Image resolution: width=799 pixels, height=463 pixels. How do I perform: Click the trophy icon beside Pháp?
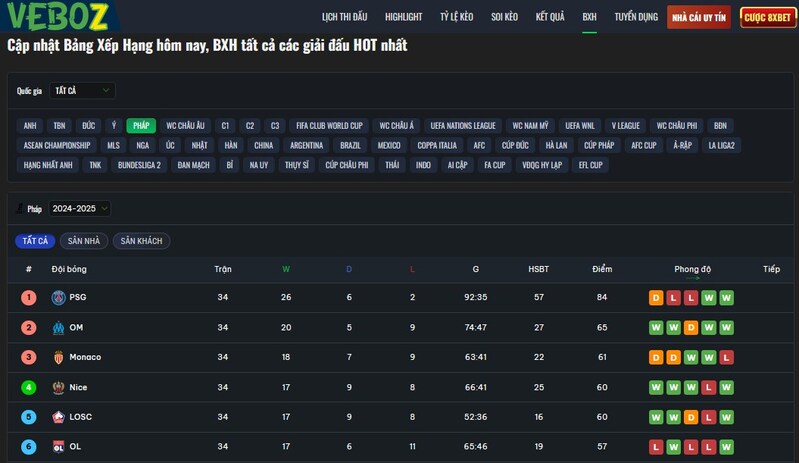(20, 209)
